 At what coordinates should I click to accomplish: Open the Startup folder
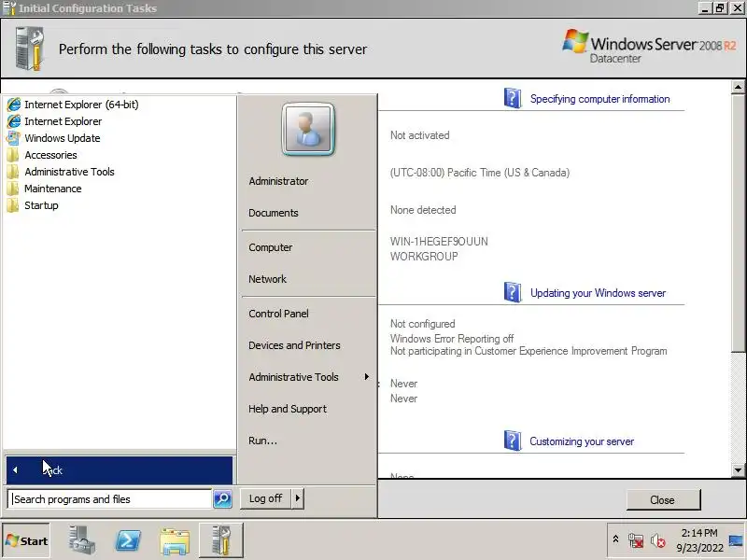(x=41, y=205)
